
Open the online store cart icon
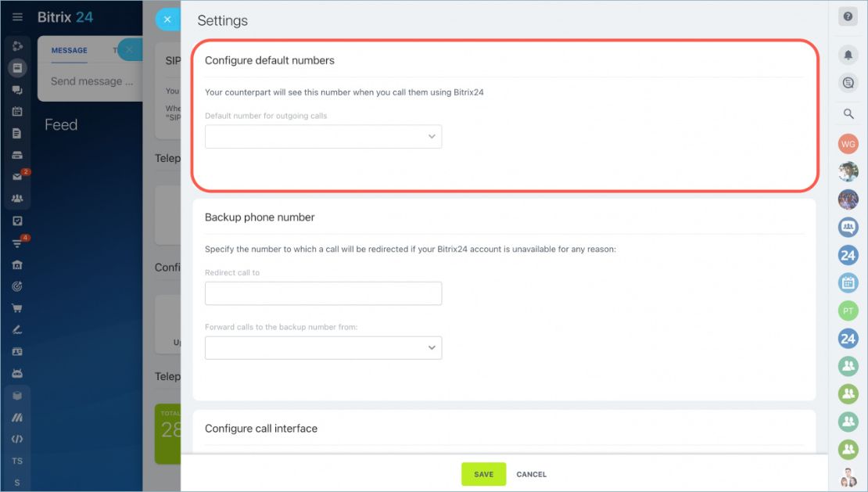point(17,307)
